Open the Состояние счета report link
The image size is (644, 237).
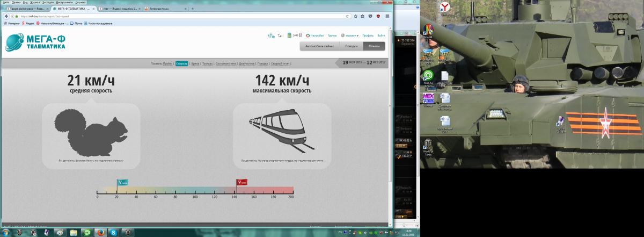[x=226, y=63]
